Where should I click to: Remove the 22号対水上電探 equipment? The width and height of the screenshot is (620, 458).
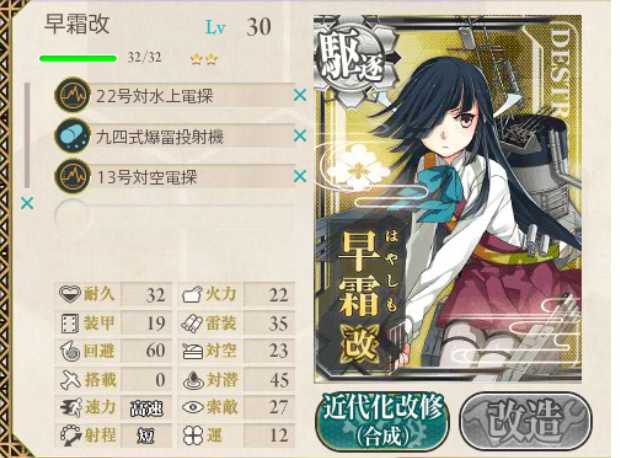tap(301, 95)
